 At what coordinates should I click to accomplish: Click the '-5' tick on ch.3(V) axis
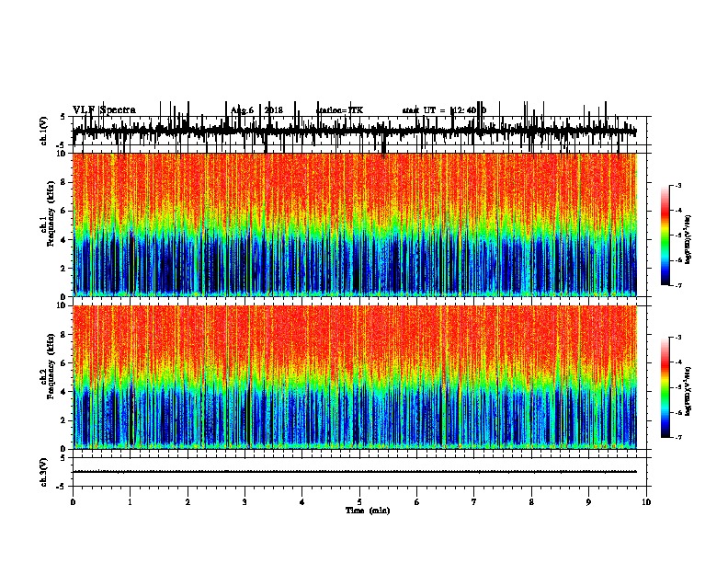point(62,487)
